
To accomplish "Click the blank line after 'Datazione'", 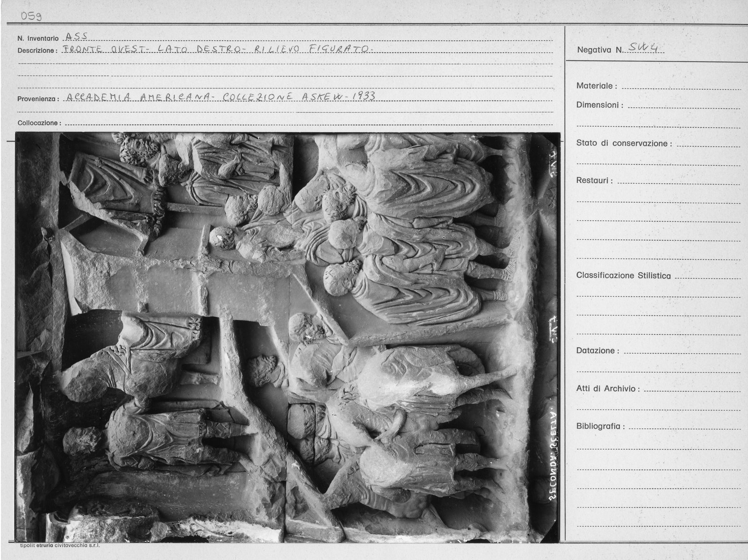I will (x=683, y=352).
